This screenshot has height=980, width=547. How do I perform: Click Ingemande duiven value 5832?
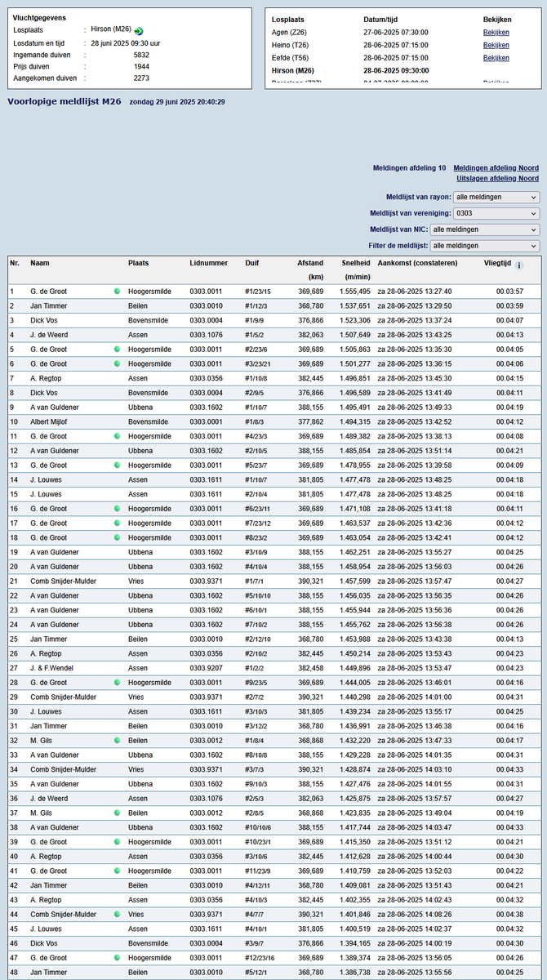141,55
